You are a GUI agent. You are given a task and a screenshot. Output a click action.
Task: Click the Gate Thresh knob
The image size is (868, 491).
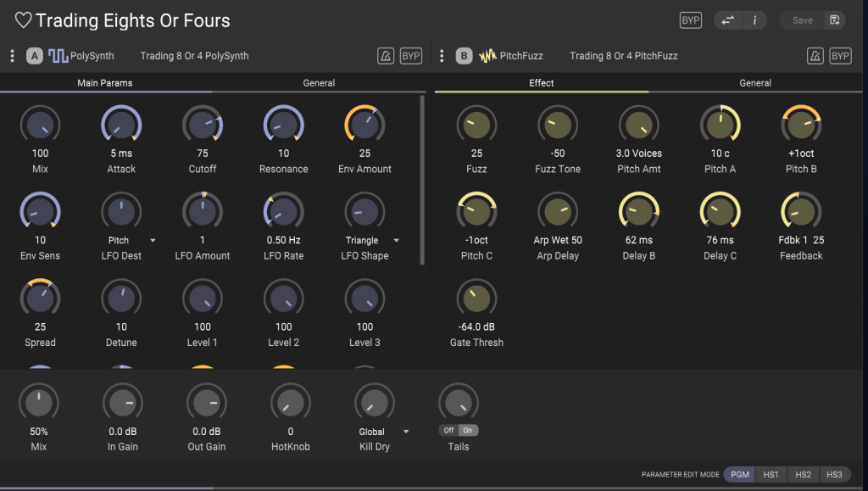click(476, 299)
